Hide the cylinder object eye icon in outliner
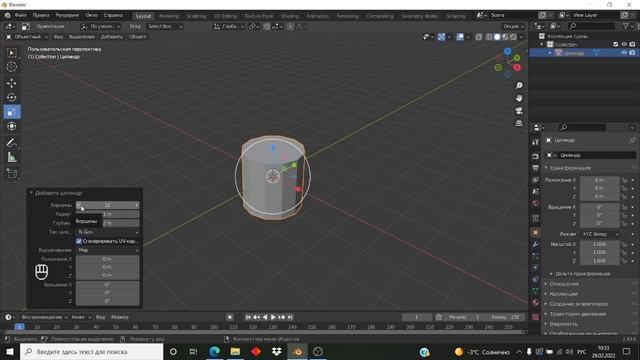640x360 pixels. (x=624, y=53)
